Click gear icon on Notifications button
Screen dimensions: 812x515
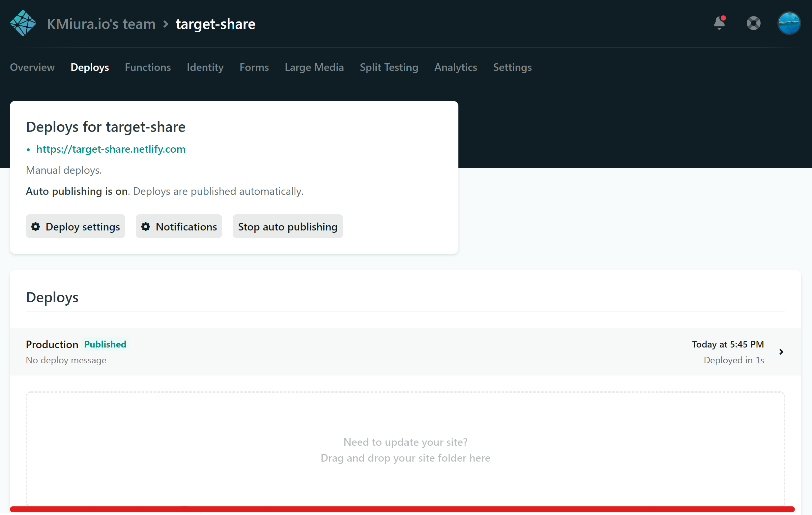point(146,227)
